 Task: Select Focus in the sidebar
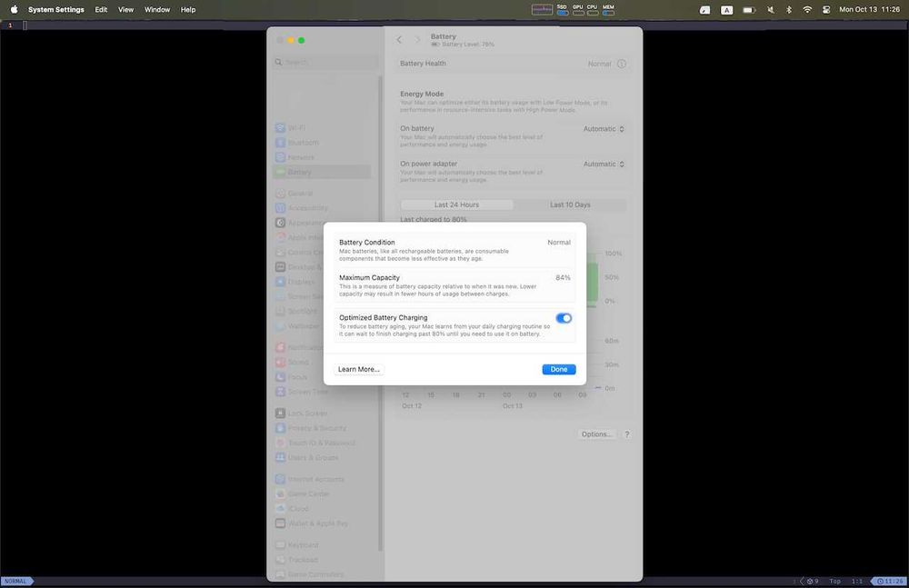click(x=298, y=377)
